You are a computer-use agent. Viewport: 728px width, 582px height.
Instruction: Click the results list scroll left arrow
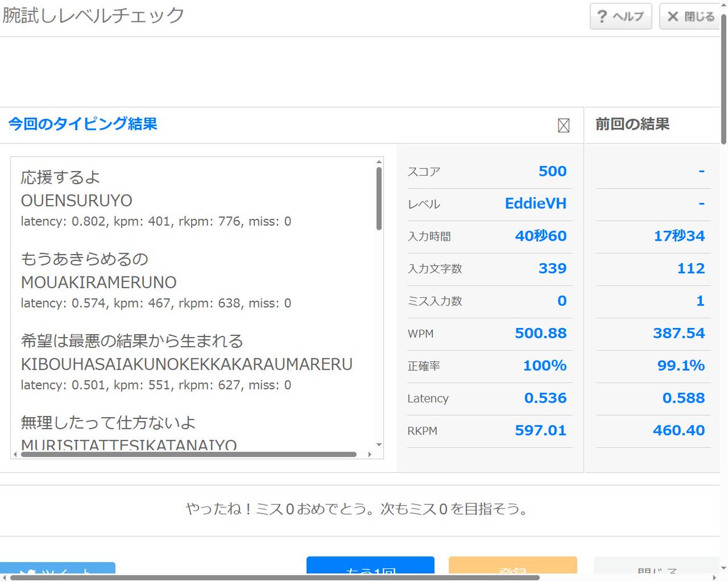tap(15, 454)
